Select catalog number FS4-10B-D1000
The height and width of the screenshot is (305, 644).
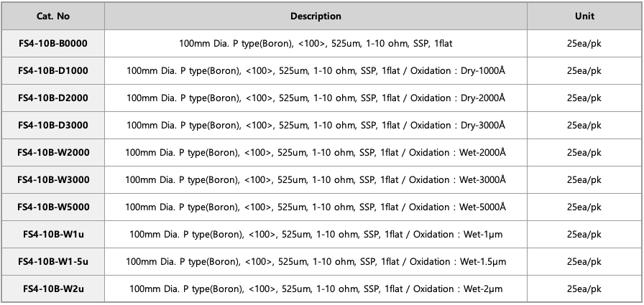tap(53, 70)
